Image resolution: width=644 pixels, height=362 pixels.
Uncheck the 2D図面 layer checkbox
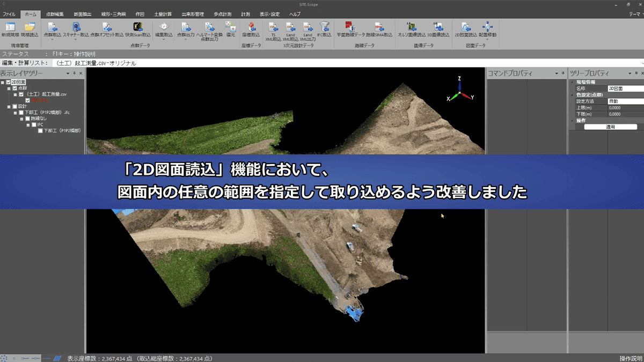click(x=8, y=82)
